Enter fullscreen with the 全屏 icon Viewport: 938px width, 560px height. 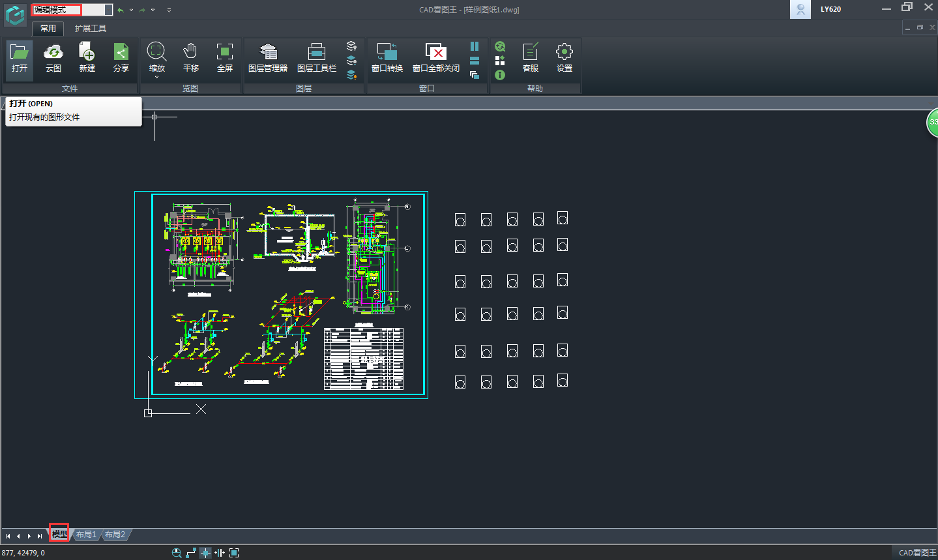pyautogui.click(x=225, y=57)
